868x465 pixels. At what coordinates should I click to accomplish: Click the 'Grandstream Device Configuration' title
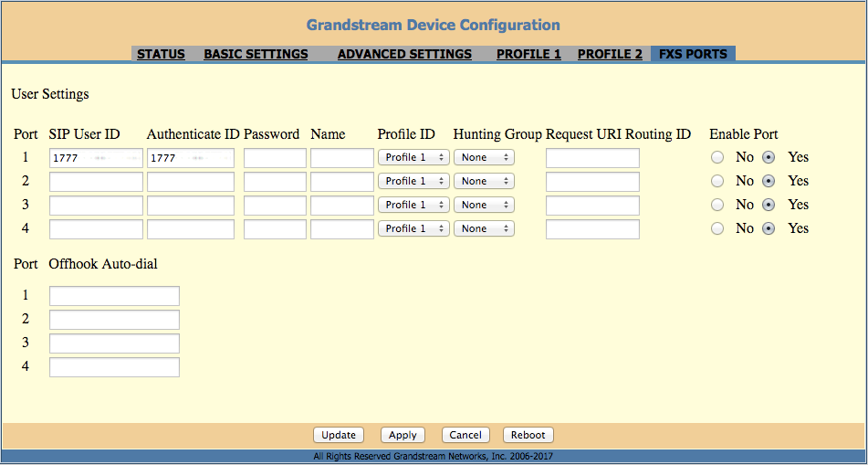[x=433, y=25]
